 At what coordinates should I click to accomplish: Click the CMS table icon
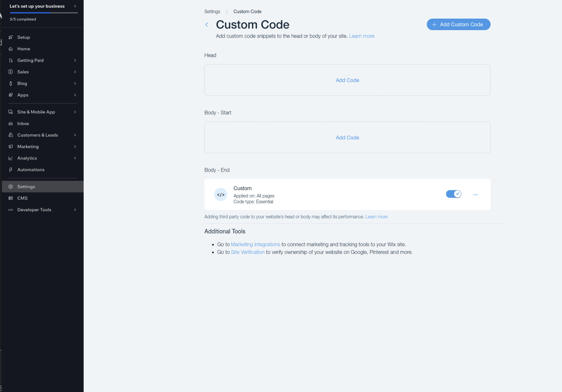coord(10,198)
